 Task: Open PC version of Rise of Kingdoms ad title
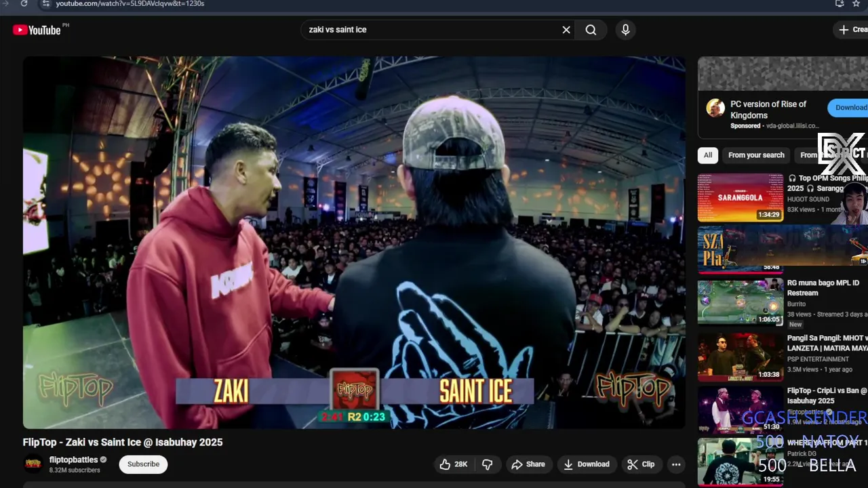tap(768, 110)
